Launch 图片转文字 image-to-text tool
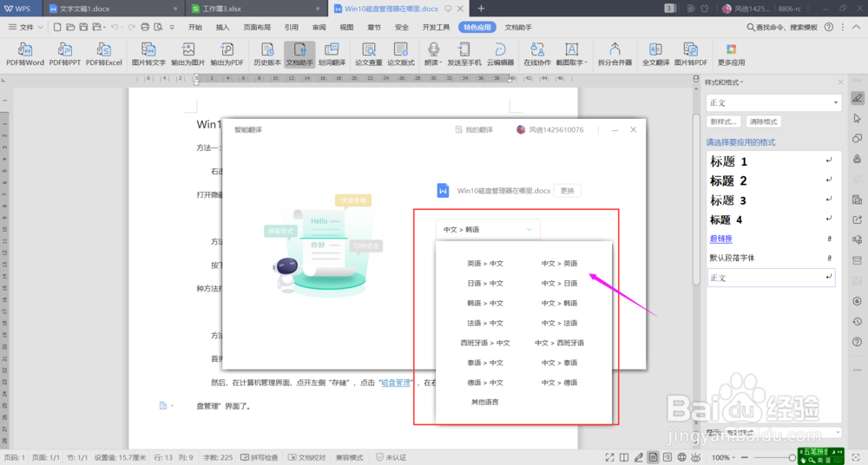 point(148,55)
